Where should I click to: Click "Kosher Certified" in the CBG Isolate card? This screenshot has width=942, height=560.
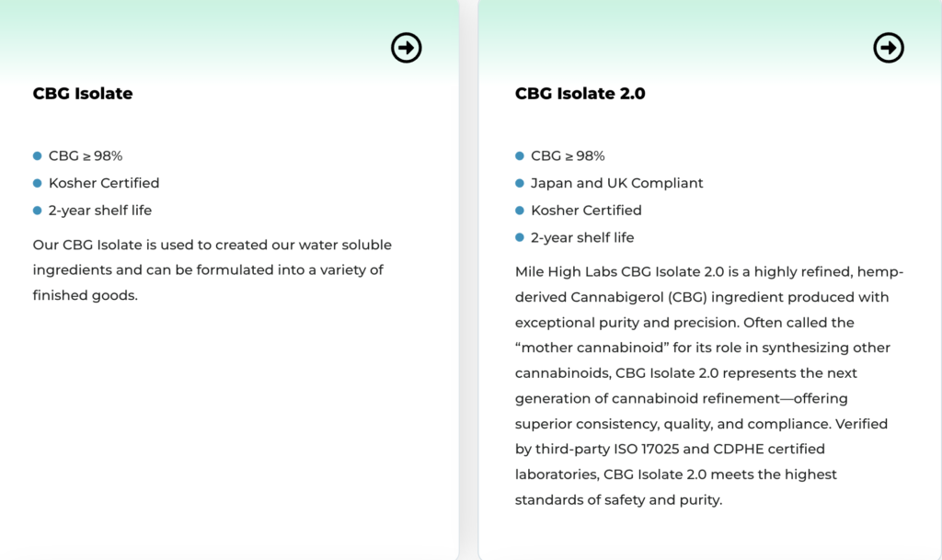point(104,183)
